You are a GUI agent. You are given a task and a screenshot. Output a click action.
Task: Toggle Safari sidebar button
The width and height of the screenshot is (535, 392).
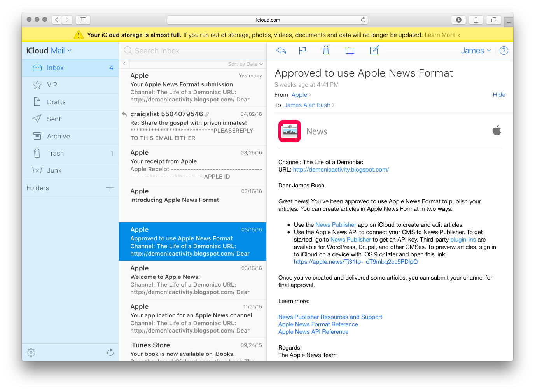coord(83,19)
